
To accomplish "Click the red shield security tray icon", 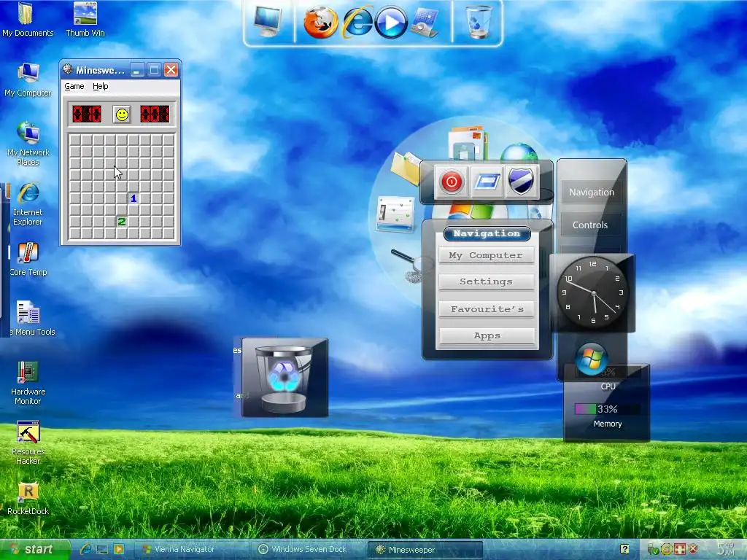I will tap(693, 550).
